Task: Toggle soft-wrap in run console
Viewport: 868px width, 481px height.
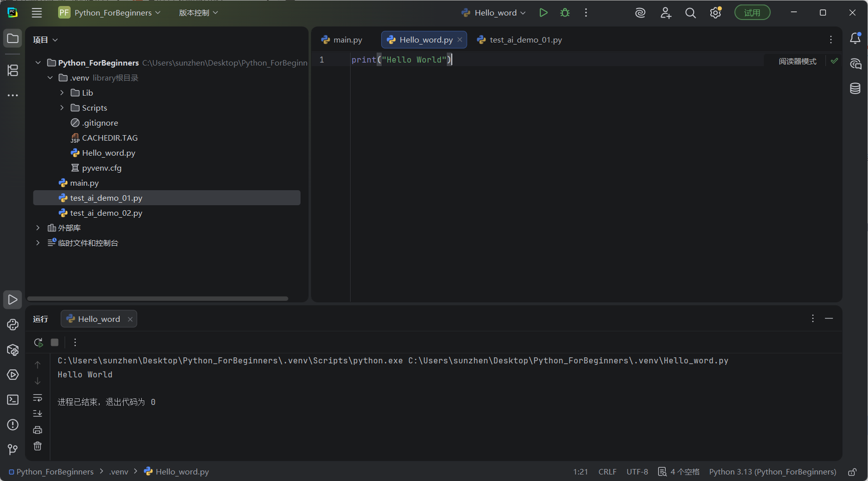Action: [x=38, y=398]
